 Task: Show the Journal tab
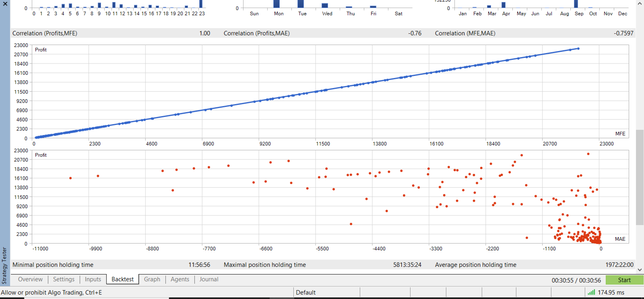coord(209,279)
